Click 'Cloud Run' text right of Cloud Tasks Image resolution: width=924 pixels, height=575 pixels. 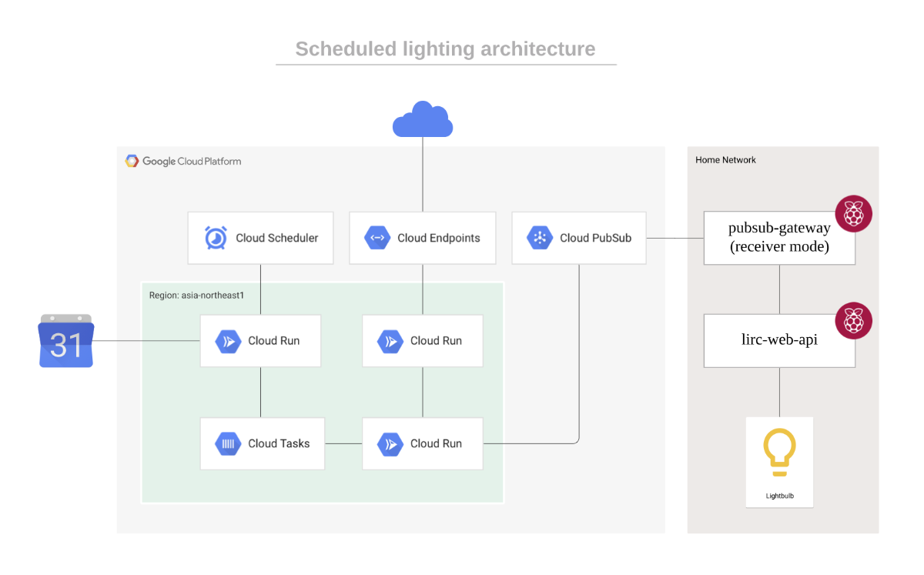[x=436, y=443]
